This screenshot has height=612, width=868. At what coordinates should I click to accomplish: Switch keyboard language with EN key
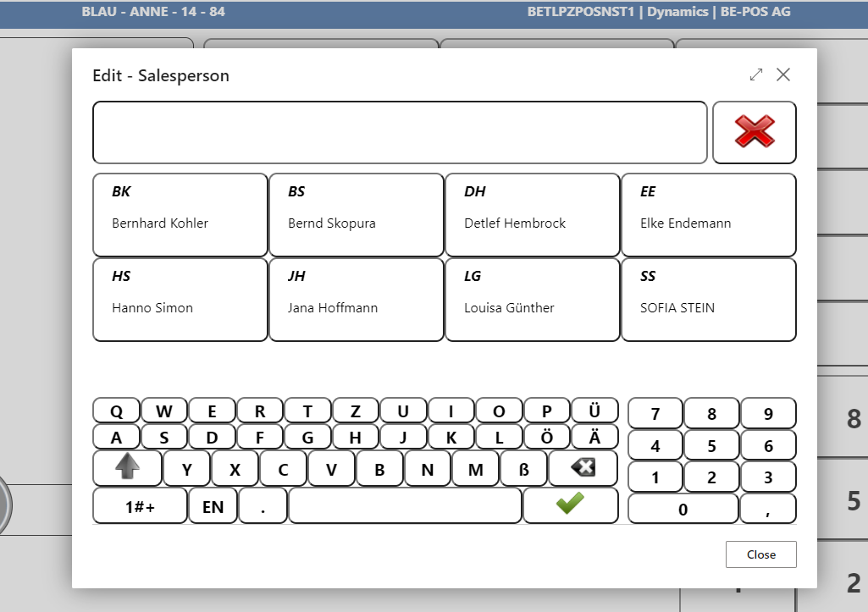click(213, 506)
